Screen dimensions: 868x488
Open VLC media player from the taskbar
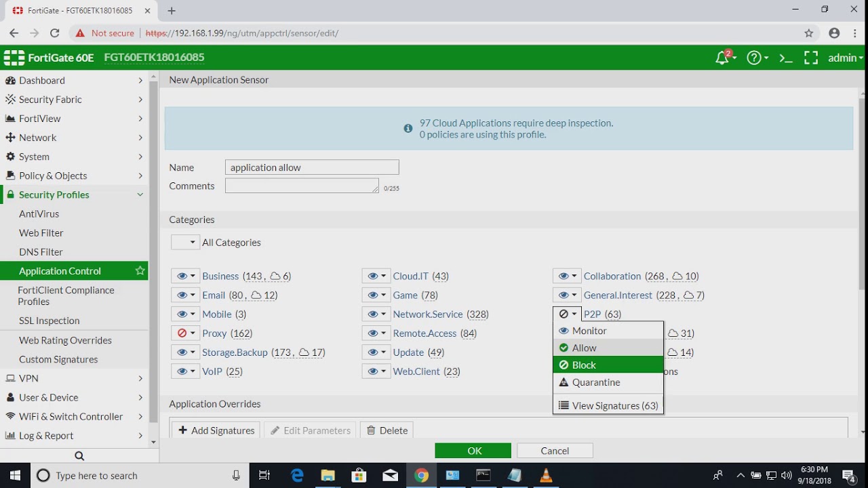[546, 475]
